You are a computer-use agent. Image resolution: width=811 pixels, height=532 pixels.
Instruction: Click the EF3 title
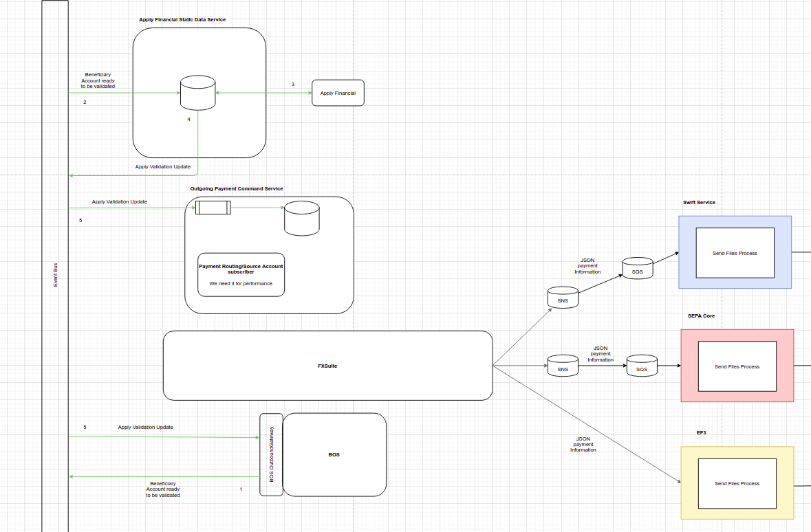(701, 433)
